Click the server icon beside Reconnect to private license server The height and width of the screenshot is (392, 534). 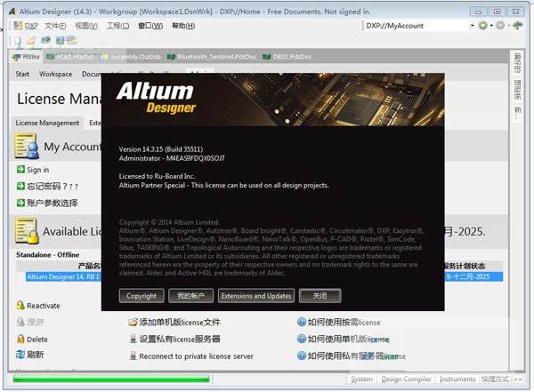133,356
